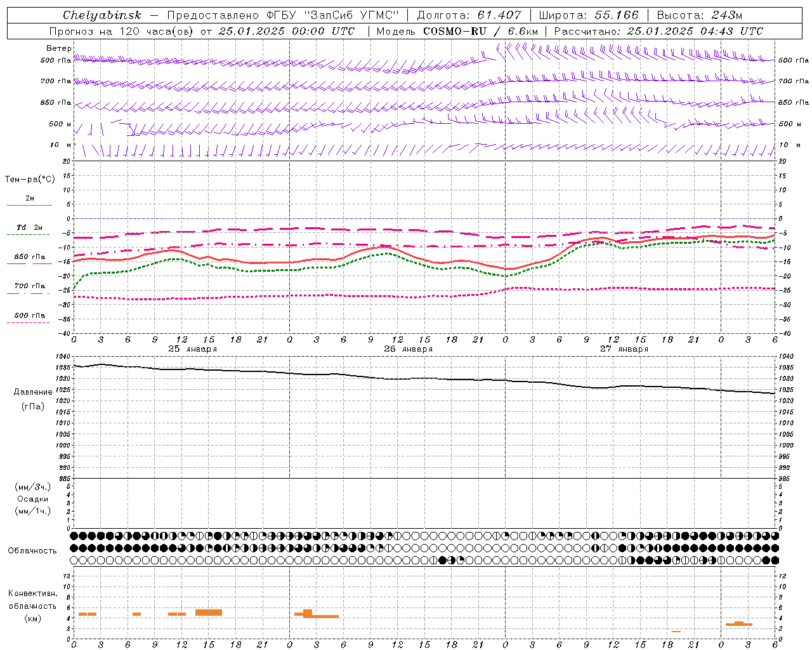Image resolution: width=812 pixels, height=650 pixels.
Task: Click the Chelyabinsk station title
Action: click(102, 15)
